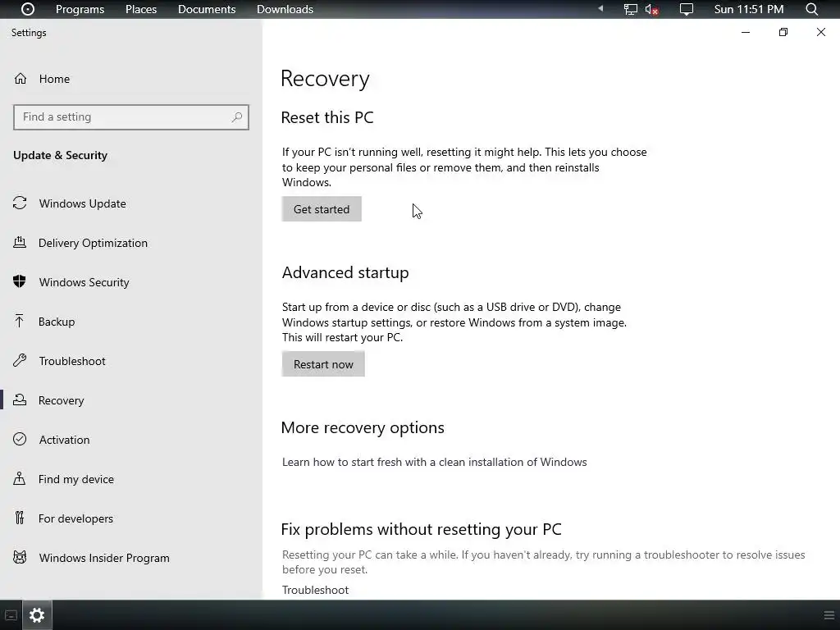Select the Troubleshoot wrench icon
The width and height of the screenshot is (840, 630).
pyautogui.click(x=20, y=361)
